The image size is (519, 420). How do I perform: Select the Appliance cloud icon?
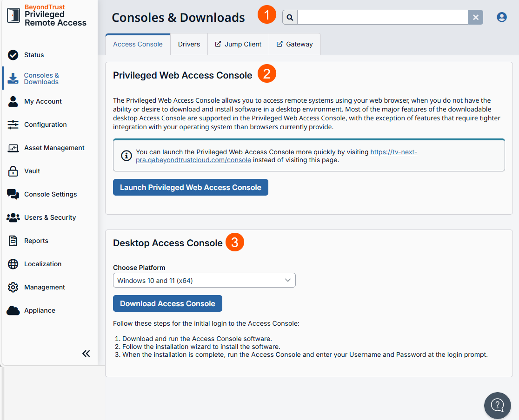13,310
